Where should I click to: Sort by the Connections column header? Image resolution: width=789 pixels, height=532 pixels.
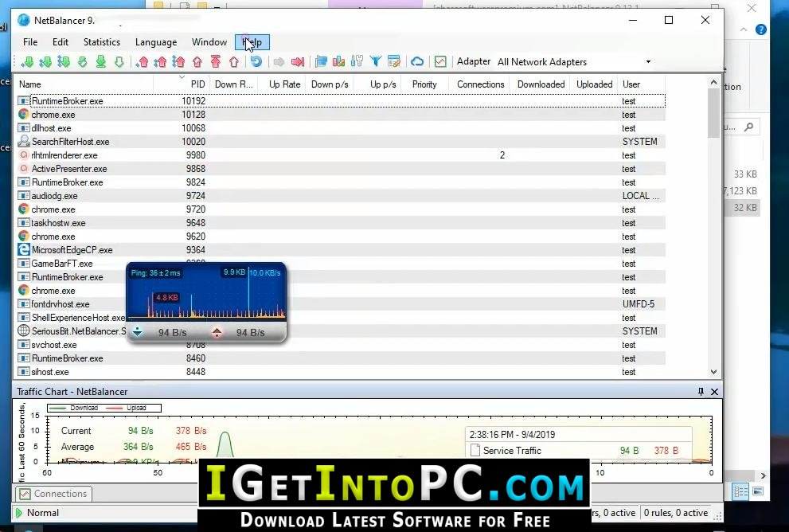pyautogui.click(x=481, y=84)
